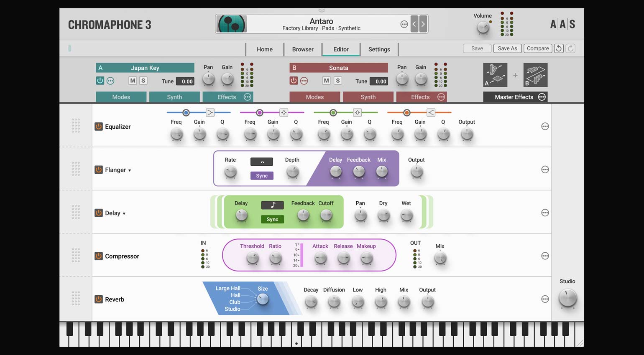Screen dimensions: 644x355
Task: Click the Studio reverb knob
Action: [x=567, y=298]
